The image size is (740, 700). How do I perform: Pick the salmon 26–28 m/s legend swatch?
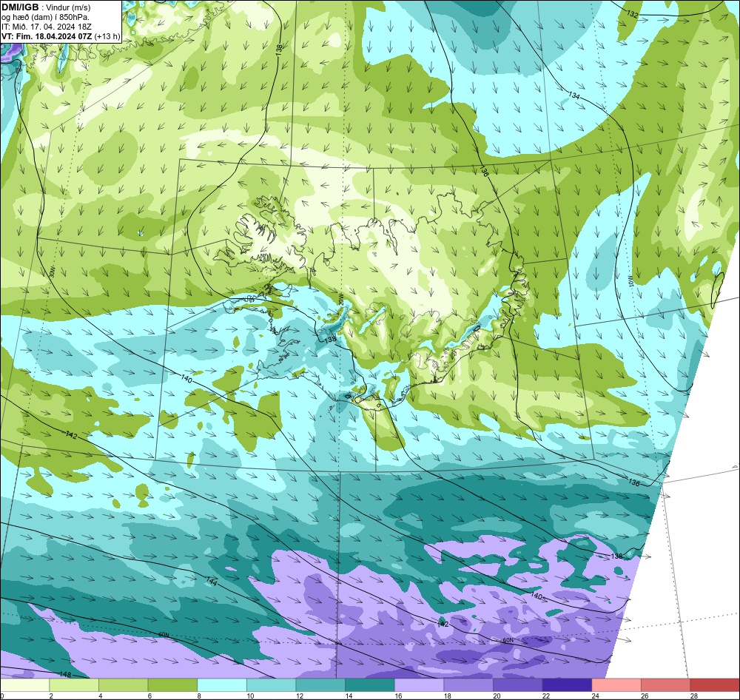coord(666,685)
